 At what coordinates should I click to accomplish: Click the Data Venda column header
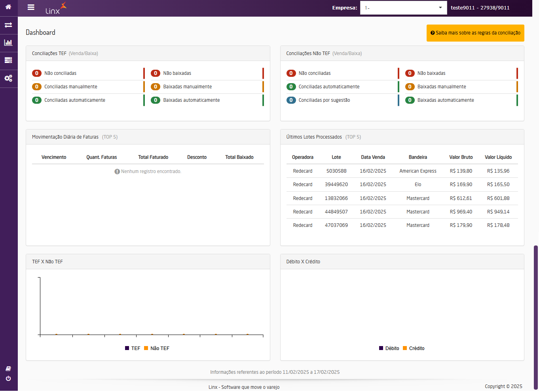pos(373,157)
